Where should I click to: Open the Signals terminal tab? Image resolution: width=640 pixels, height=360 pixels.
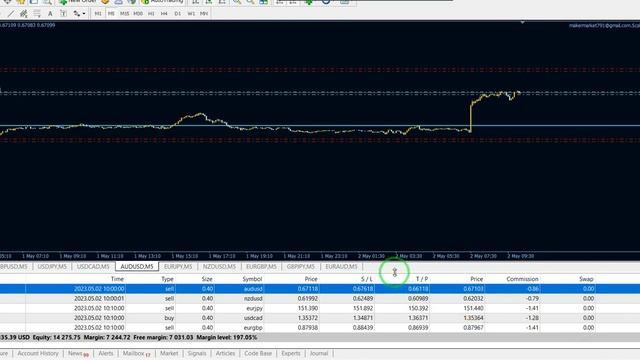[x=197, y=353]
